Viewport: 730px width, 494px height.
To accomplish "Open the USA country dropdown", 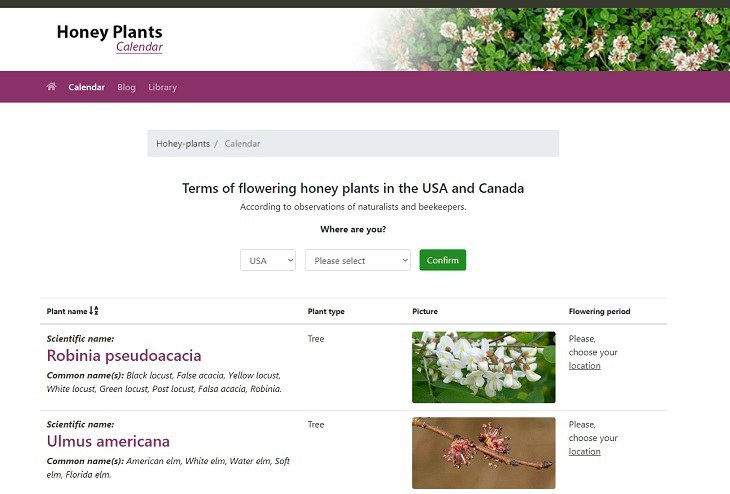I will 268,260.
